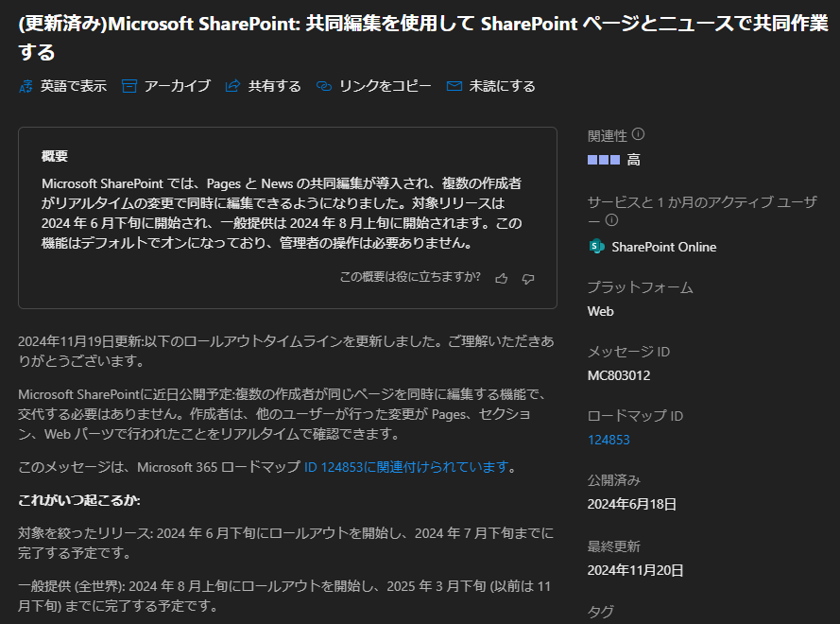
Task: Click the info icon after アクティブ ユーザー
Action: click(611, 220)
